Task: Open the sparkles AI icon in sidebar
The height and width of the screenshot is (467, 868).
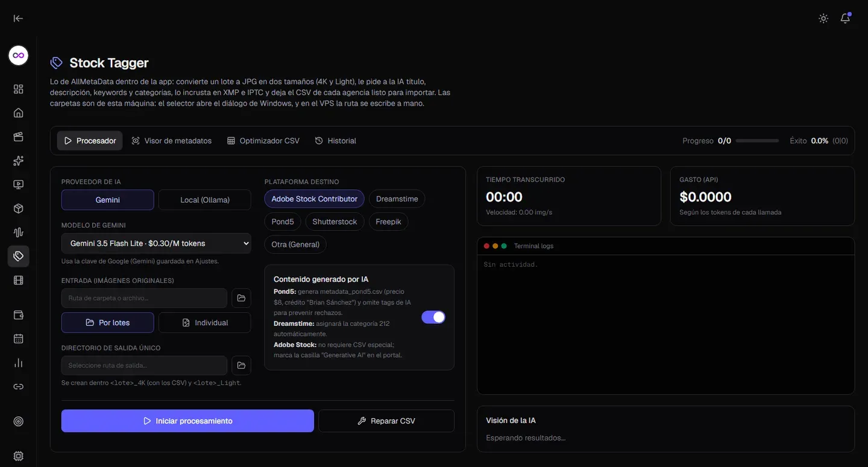Action: (19, 160)
